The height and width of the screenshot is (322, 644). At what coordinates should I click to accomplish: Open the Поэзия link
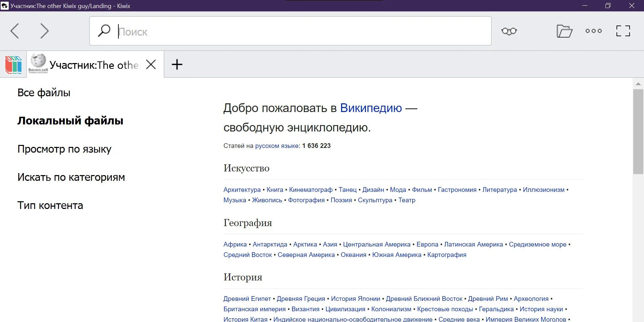click(x=341, y=200)
